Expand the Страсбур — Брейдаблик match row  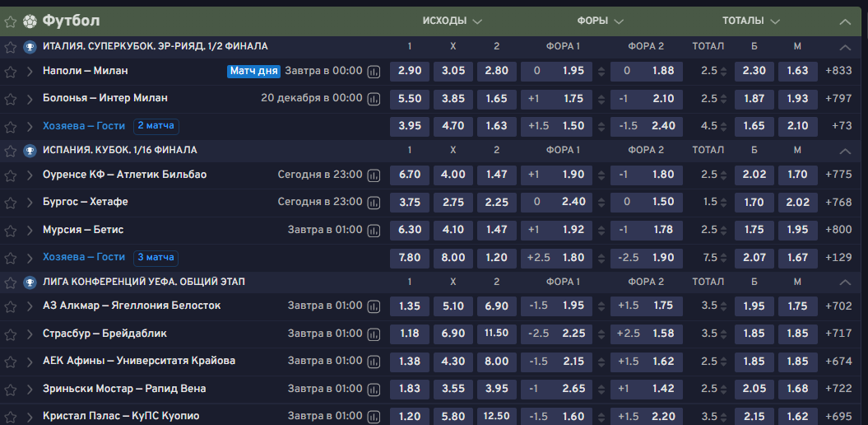click(30, 334)
